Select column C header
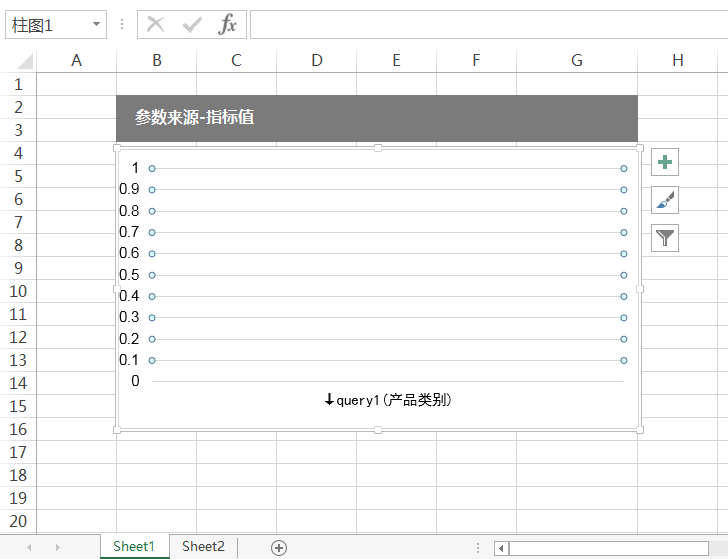 (x=236, y=60)
